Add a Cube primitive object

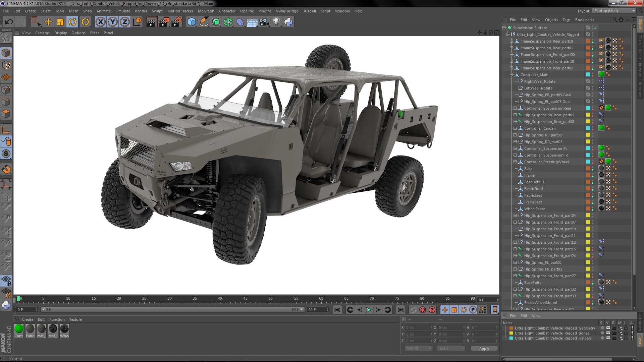pos(192,22)
